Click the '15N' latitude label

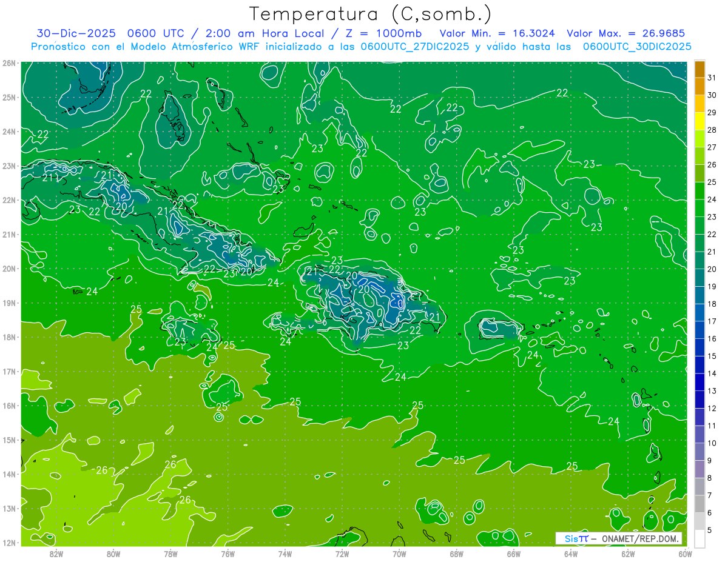point(9,440)
